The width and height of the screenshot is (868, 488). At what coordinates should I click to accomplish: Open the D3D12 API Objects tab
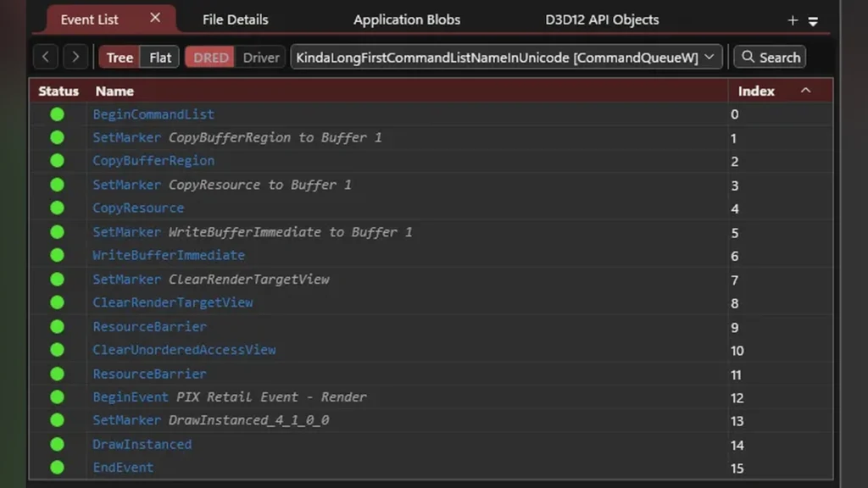tap(602, 19)
